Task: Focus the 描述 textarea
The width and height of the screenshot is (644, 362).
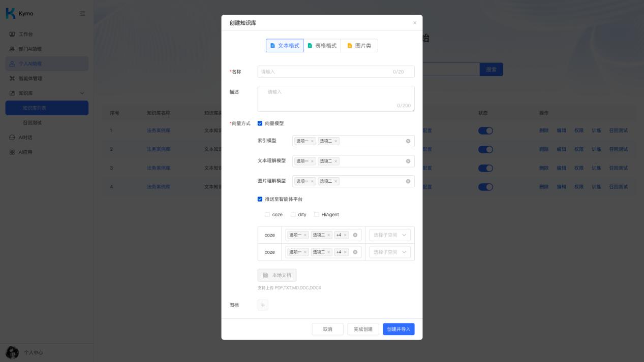Action: [336, 98]
